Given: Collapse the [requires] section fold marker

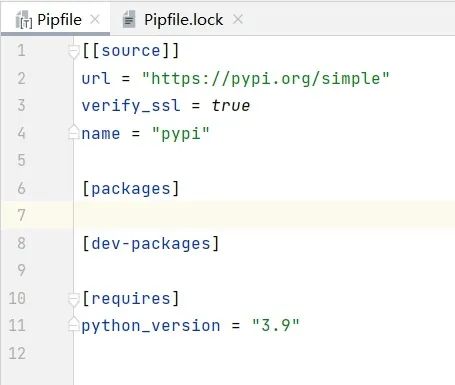Looking at the screenshot, I should click(73, 299).
